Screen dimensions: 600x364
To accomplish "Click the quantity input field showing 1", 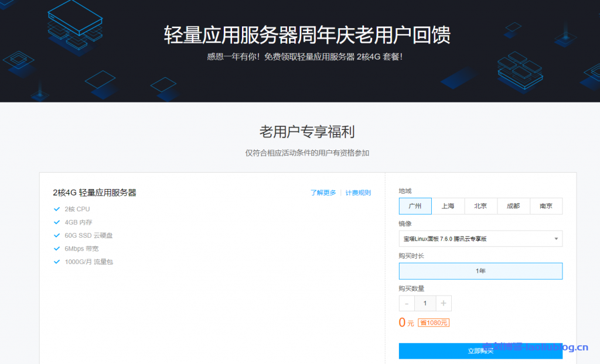I will click(x=425, y=303).
